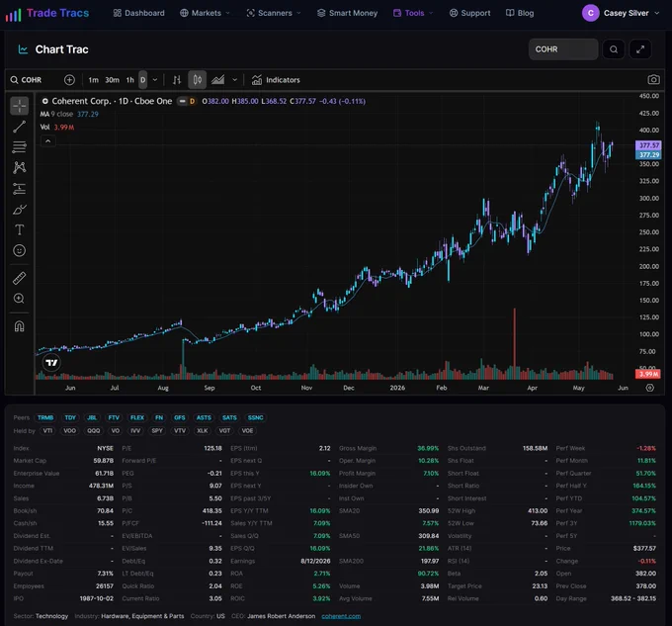The width and height of the screenshot is (672, 626).
Task: Expand the Scanners menu
Action: [274, 13]
